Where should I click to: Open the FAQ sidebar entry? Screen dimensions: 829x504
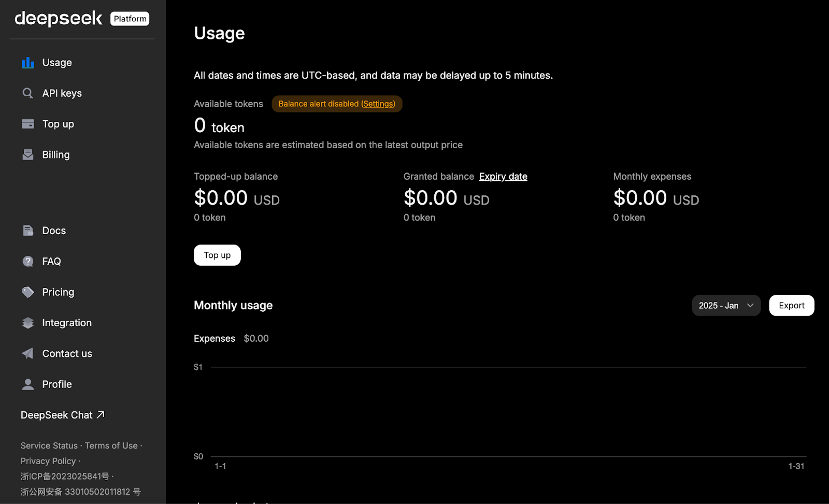pos(51,261)
